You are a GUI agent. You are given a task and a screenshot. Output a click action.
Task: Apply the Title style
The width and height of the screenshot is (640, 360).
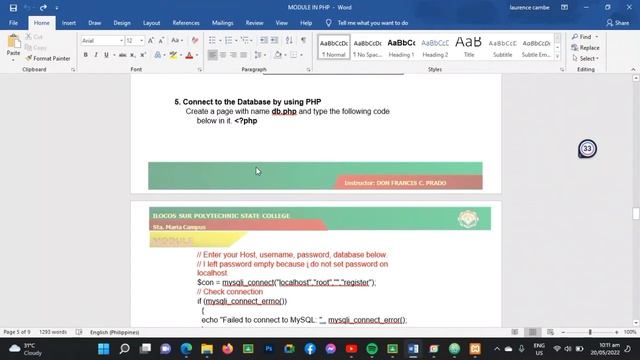pos(469,47)
